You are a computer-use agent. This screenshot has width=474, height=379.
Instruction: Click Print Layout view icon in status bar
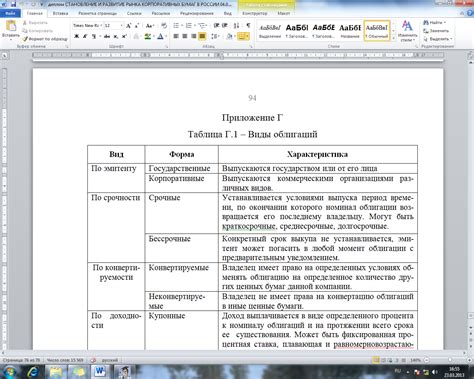[376, 360]
